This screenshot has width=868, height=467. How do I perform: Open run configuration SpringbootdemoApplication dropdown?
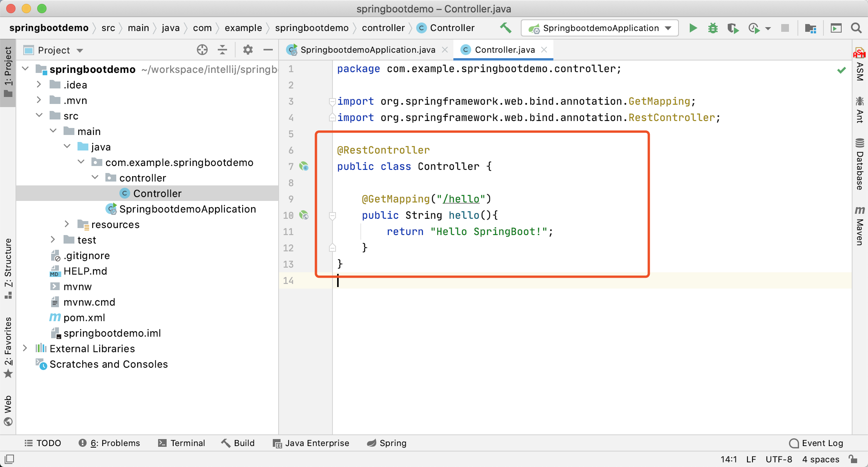coord(599,28)
